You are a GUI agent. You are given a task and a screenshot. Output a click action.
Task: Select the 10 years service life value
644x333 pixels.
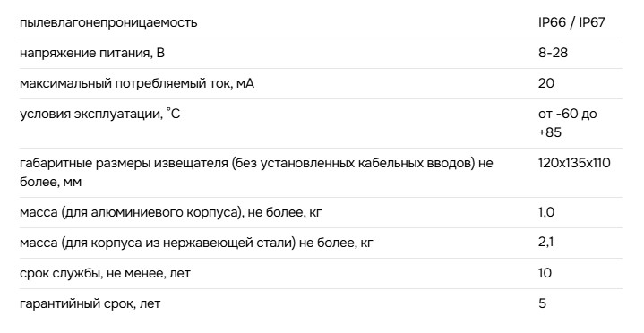(545, 273)
